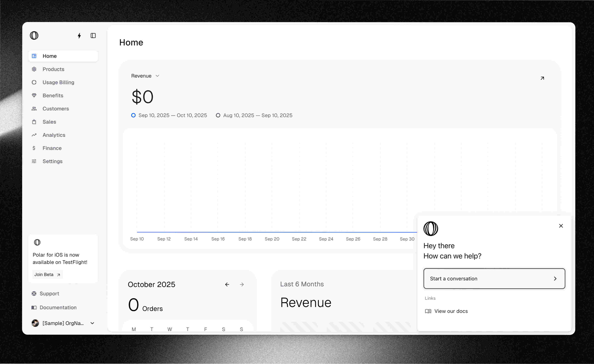This screenshot has height=364, width=594.
Task: Open Analytics from sidebar
Action: 54,135
